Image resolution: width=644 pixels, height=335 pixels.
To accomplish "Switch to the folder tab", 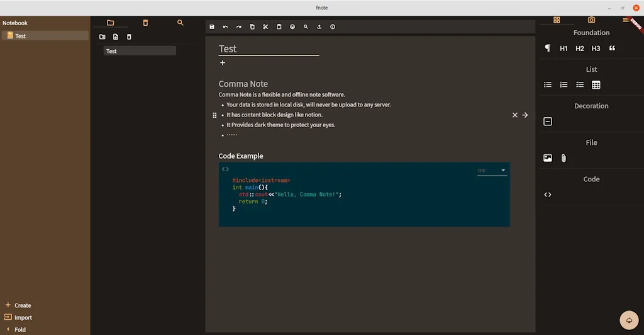I will click(x=110, y=23).
